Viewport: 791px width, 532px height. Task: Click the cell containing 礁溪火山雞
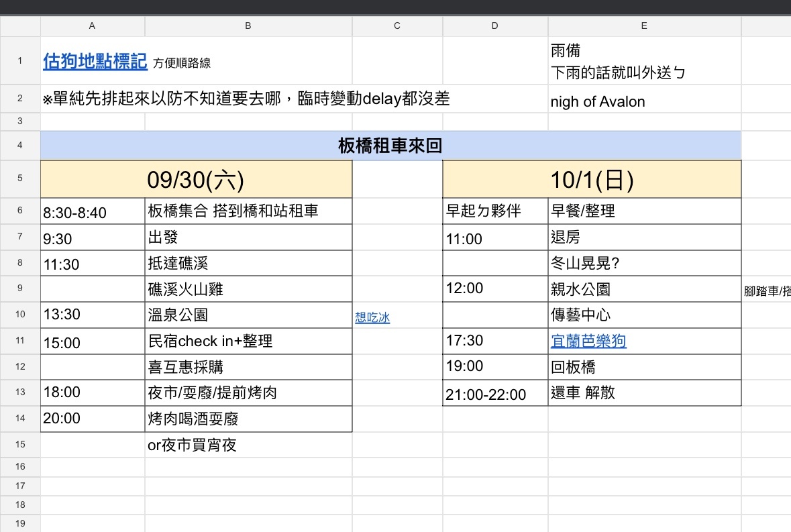pyautogui.click(x=248, y=289)
